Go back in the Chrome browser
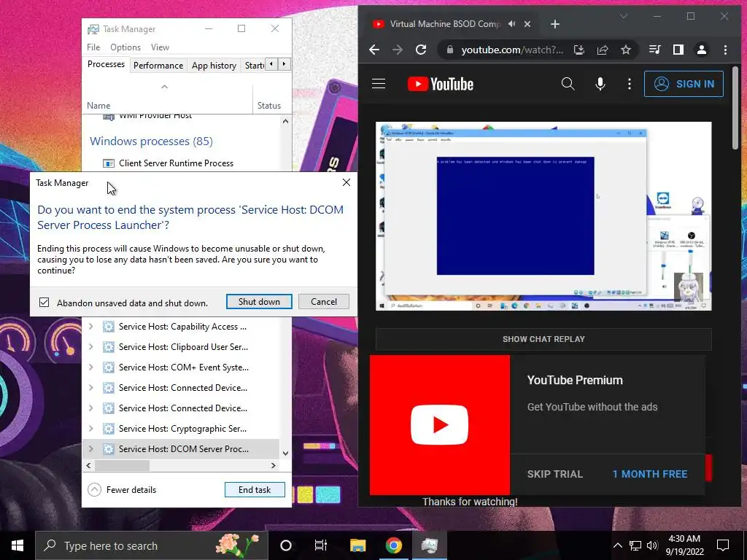Screen dimensions: 747x560 [374, 50]
